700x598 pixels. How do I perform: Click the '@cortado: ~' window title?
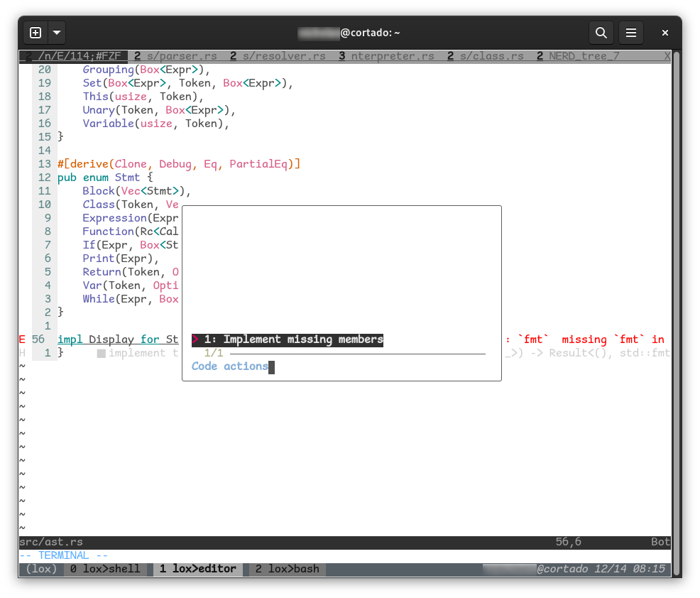click(x=370, y=33)
